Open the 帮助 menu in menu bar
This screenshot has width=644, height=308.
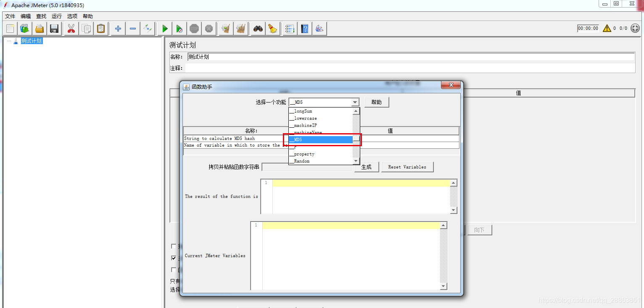click(88, 16)
